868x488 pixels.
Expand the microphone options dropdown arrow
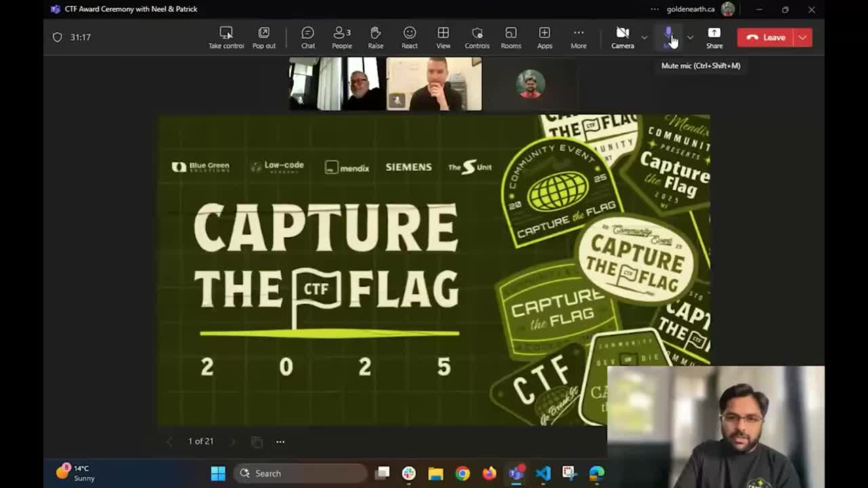coord(690,37)
